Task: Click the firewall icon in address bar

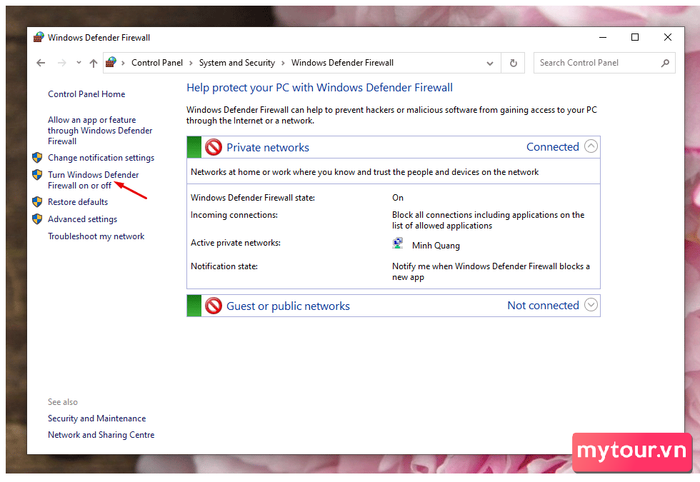Action: pyautogui.click(x=111, y=62)
